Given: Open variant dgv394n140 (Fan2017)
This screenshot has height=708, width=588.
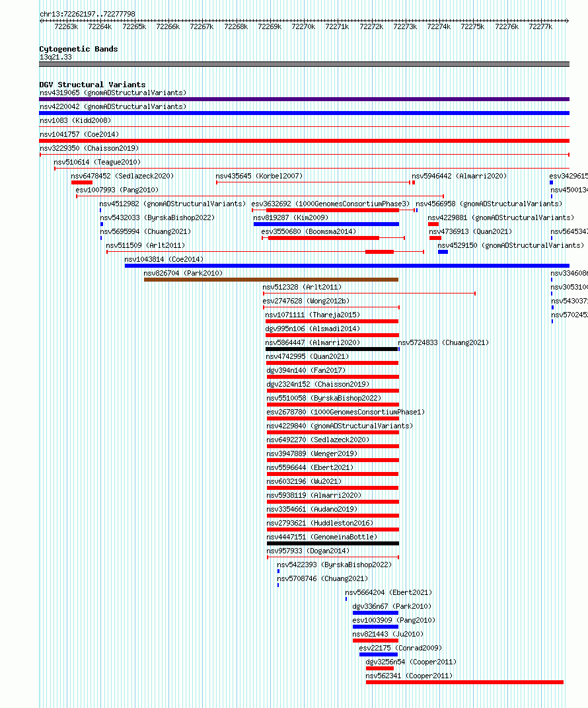Looking at the screenshot, I should [306, 371].
